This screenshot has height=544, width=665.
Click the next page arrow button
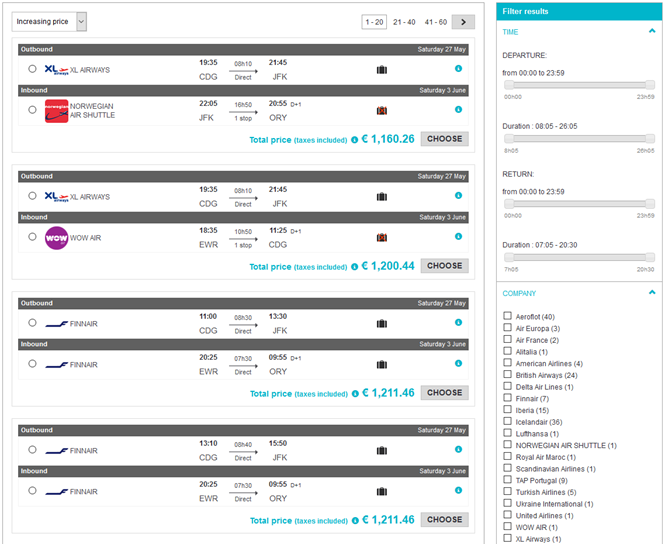[463, 22]
